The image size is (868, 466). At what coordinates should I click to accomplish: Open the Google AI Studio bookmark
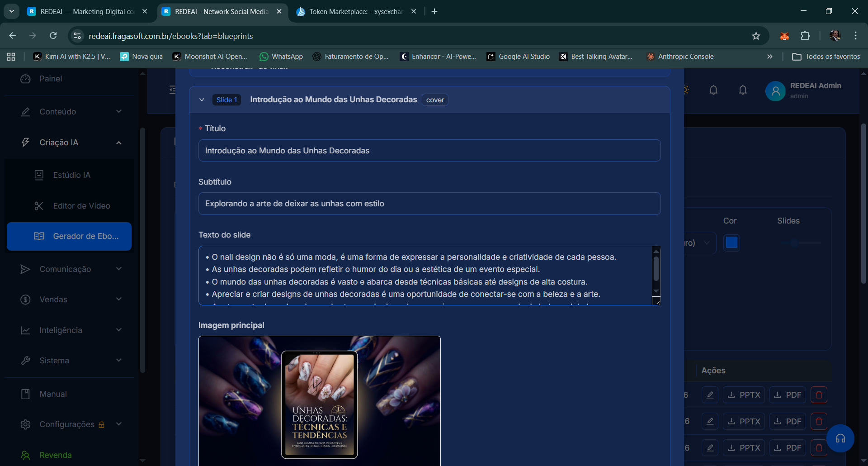518,57
